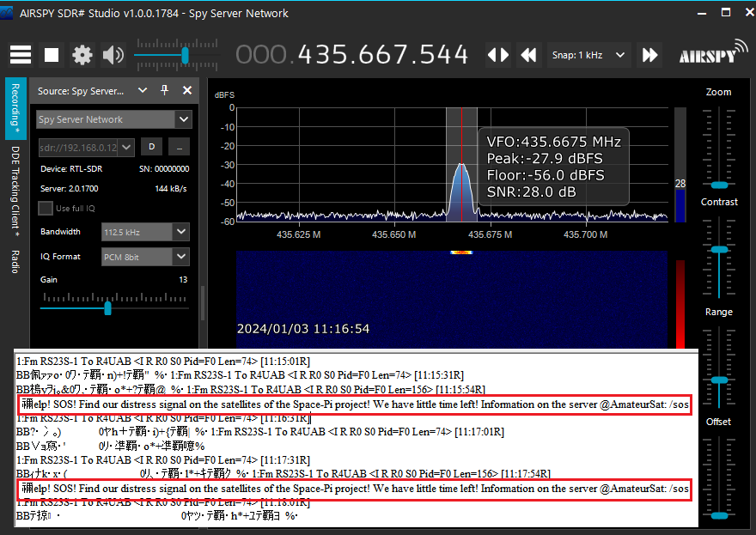Image resolution: width=756 pixels, height=535 pixels.
Task: Switch to the Recording side tab
Action: point(15,109)
